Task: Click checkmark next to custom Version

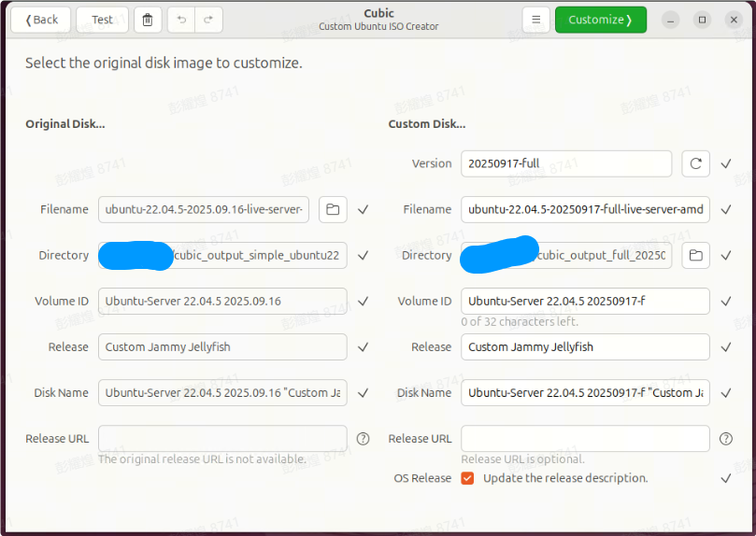Action: pyautogui.click(x=725, y=163)
